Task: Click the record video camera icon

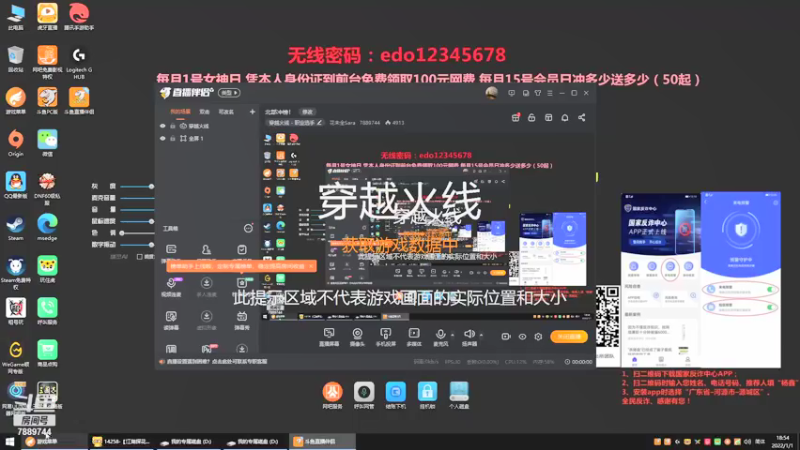Action: tap(506, 337)
